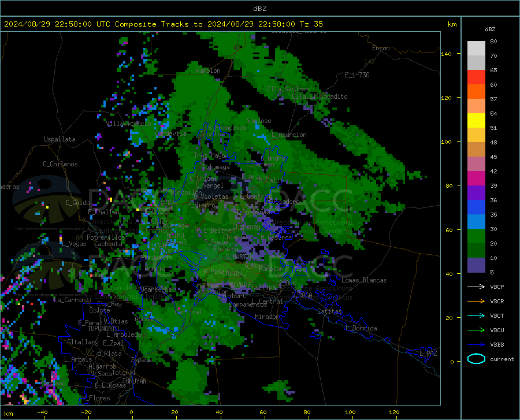
Task: Click the 'dBZ' title at top center
Action: (259, 9)
